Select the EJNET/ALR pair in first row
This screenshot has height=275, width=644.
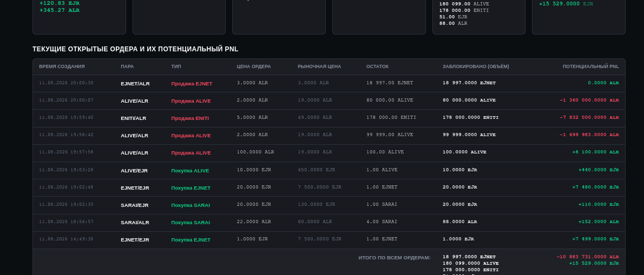point(135,84)
